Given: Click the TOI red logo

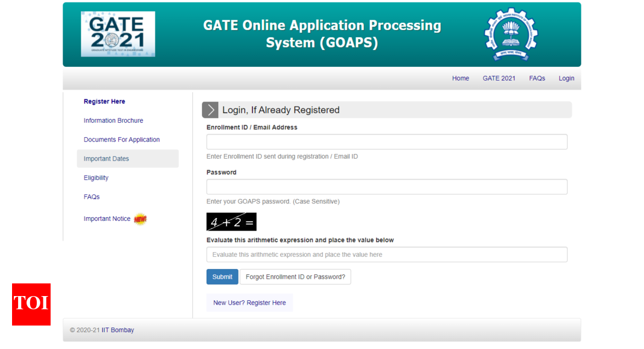Looking at the screenshot, I should coord(31,304).
